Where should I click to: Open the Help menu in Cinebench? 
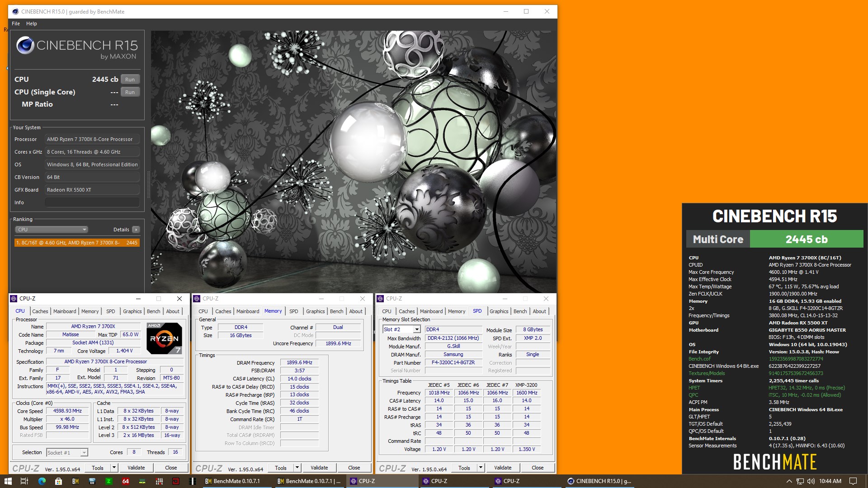tap(32, 23)
